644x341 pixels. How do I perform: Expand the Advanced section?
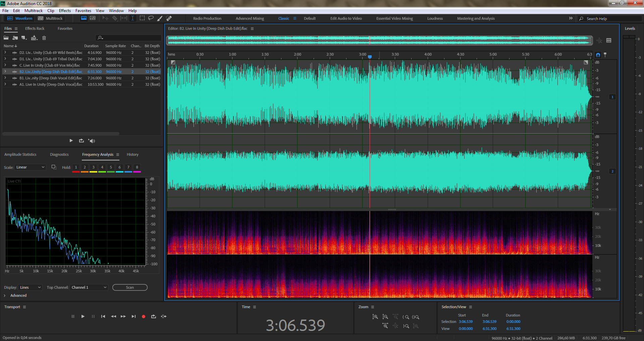pos(5,295)
